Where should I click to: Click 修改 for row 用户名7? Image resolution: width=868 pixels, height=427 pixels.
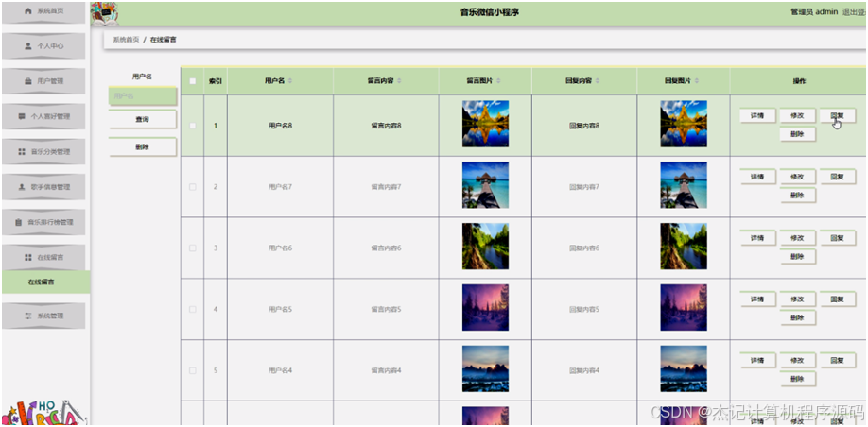[797, 177]
